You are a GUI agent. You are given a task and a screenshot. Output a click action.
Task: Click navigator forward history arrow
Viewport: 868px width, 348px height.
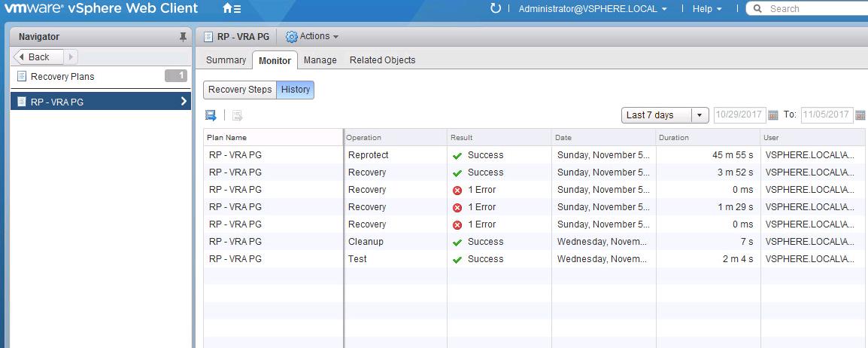tap(71, 57)
